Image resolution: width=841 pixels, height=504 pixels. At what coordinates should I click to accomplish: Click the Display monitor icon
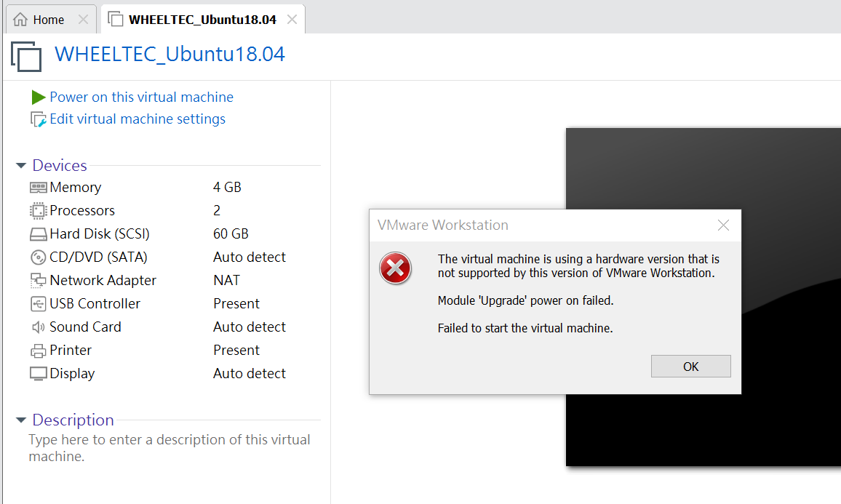click(38, 374)
